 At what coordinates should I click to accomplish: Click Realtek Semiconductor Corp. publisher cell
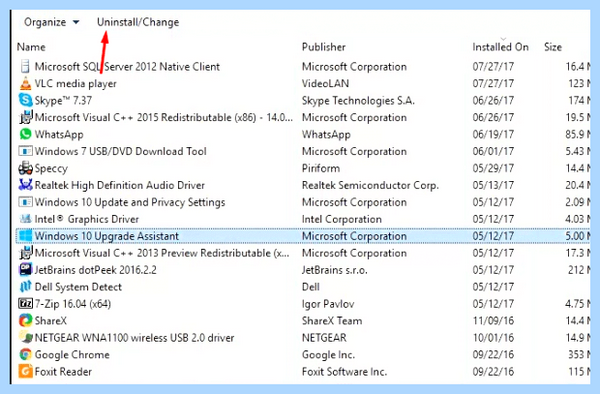point(370,185)
